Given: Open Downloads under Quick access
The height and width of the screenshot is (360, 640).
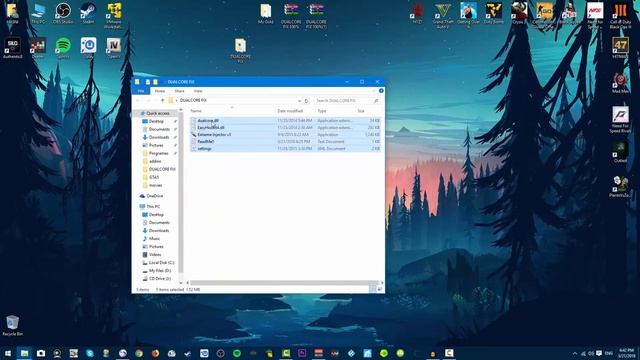Looking at the screenshot, I should [x=159, y=137].
